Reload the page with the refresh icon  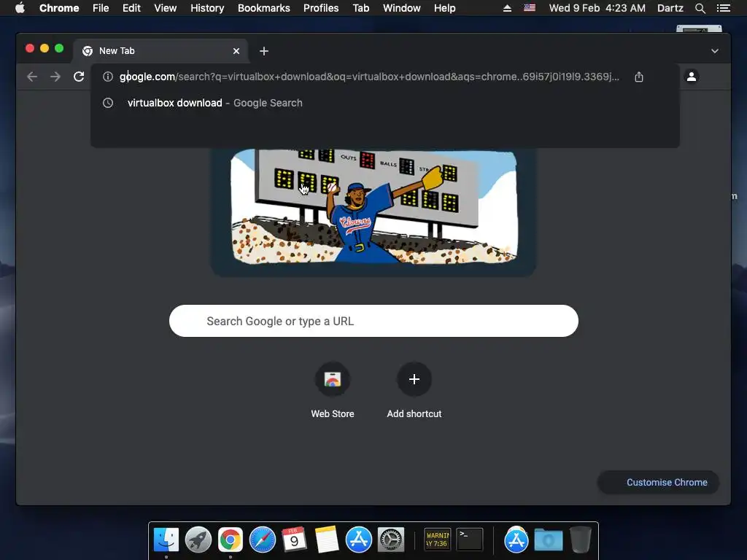(x=79, y=77)
